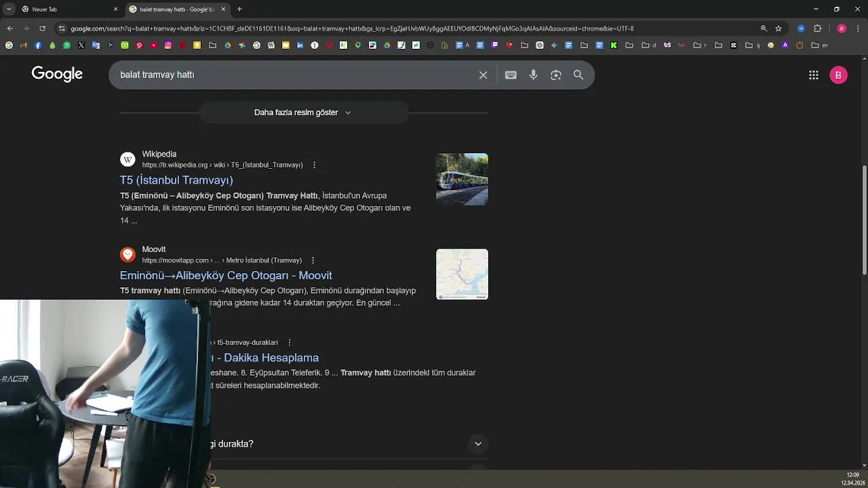Search by voice using microphone icon
The width and height of the screenshot is (868, 488).
coord(533,75)
